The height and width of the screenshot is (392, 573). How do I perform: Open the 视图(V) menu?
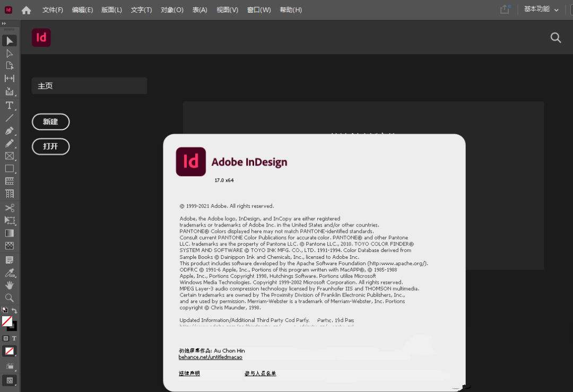(227, 10)
